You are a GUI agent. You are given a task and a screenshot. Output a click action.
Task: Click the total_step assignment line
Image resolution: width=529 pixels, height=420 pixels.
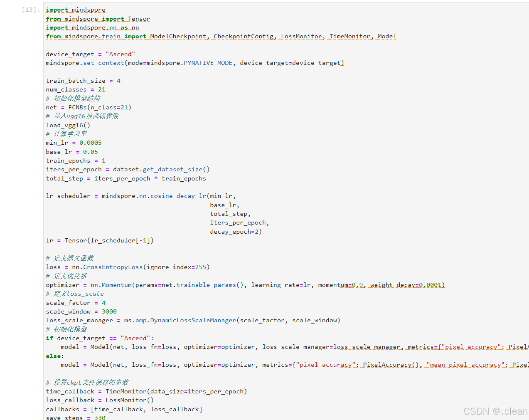[x=126, y=178]
